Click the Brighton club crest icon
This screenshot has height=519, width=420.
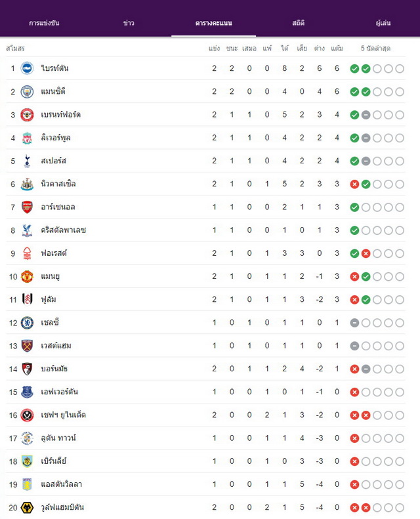click(27, 68)
